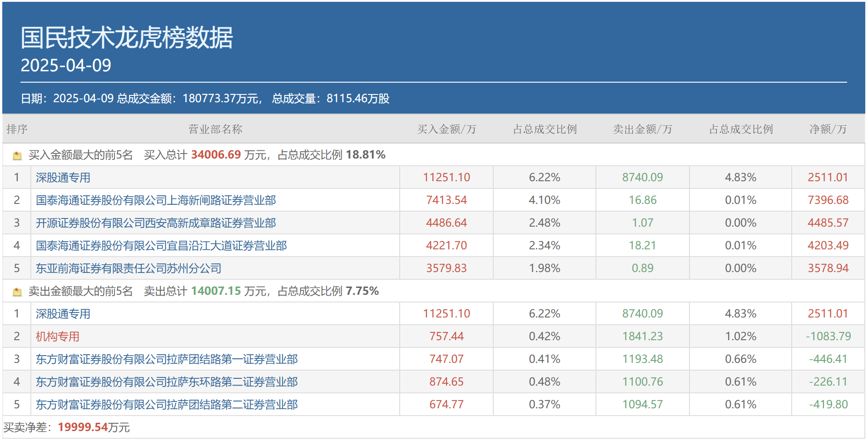The width and height of the screenshot is (868, 441).
Task: Click the icon beside 买入金额最大的前5名
Action: pos(17,156)
